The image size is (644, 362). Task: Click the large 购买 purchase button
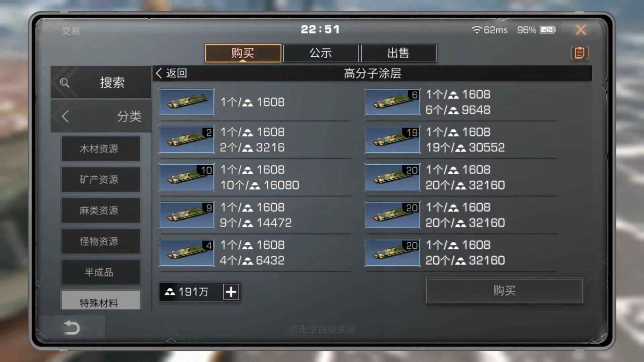click(x=504, y=290)
